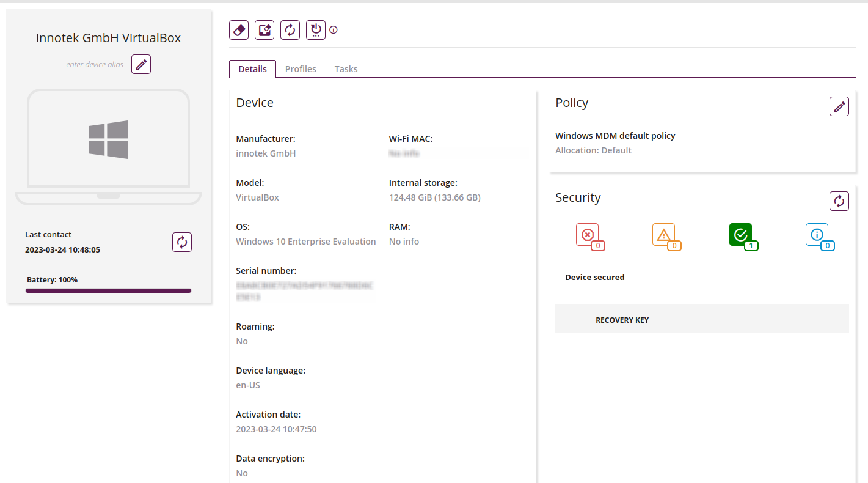Open the Tasks tab
Image resolution: width=868 pixels, height=483 pixels.
coord(346,69)
